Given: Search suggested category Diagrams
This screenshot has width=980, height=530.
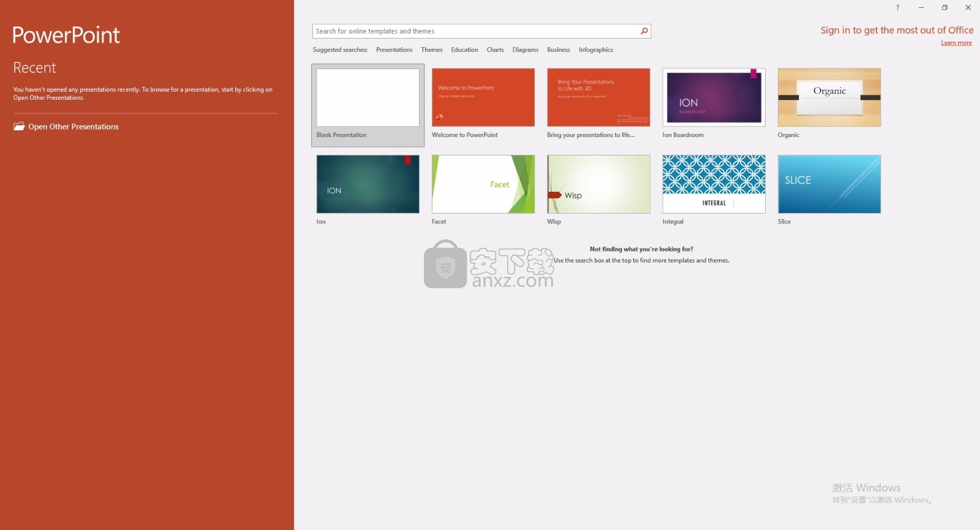Looking at the screenshot, I should [x=525, y=50].
